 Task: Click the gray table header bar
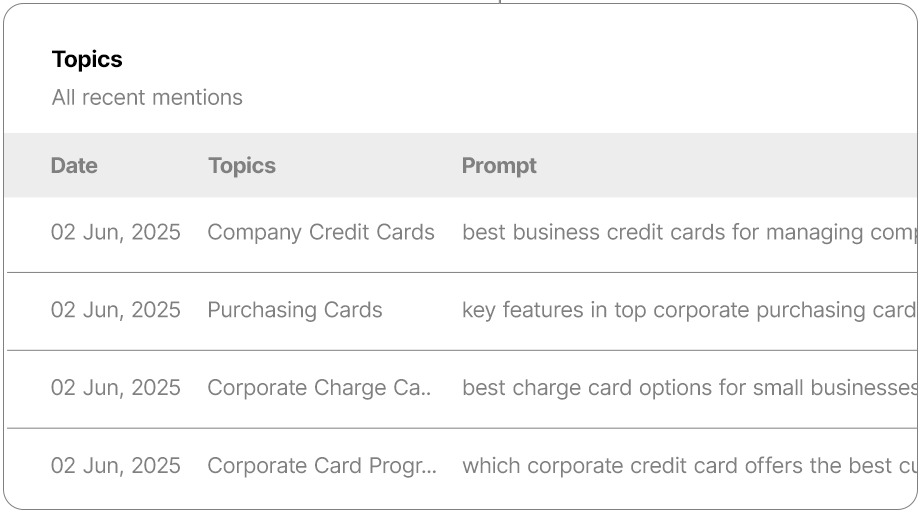[x=700, y=166]
